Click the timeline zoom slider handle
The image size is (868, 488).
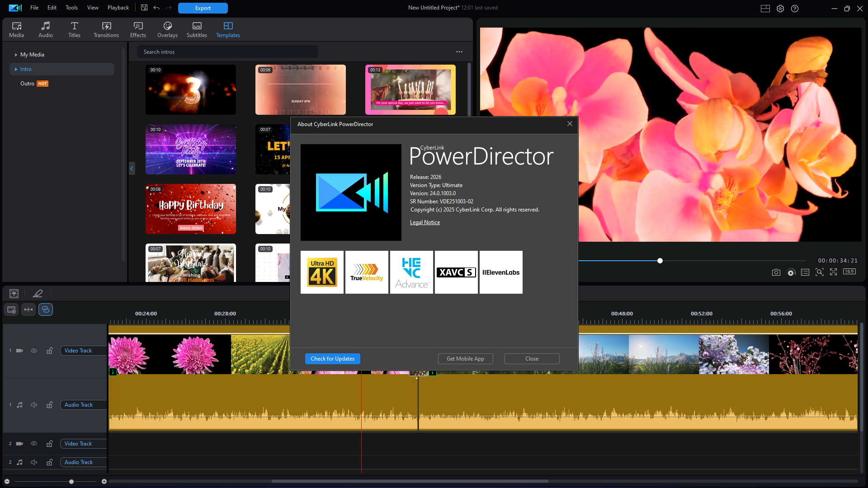point(71,482)
